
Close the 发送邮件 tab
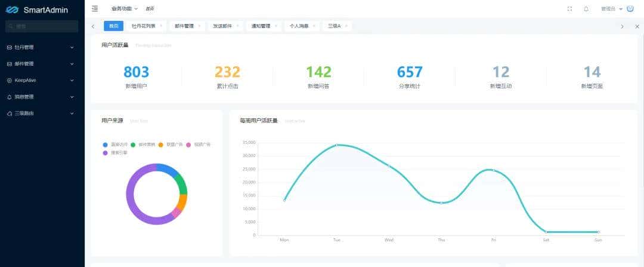[x=237, y=26]
